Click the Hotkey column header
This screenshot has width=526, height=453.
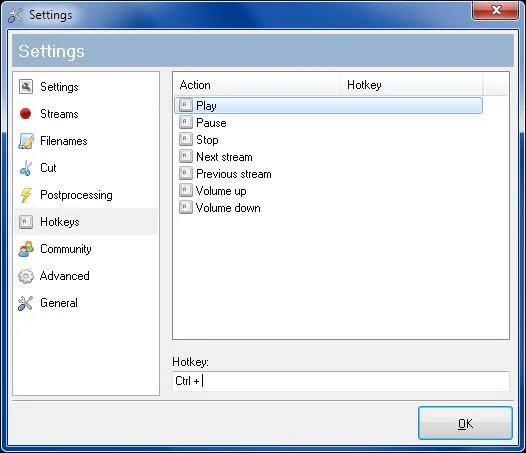(x=412, y=85)
